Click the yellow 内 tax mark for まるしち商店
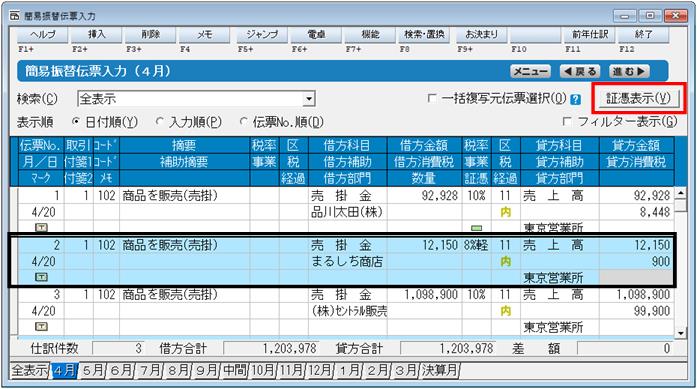 click(x=505, y=261)
